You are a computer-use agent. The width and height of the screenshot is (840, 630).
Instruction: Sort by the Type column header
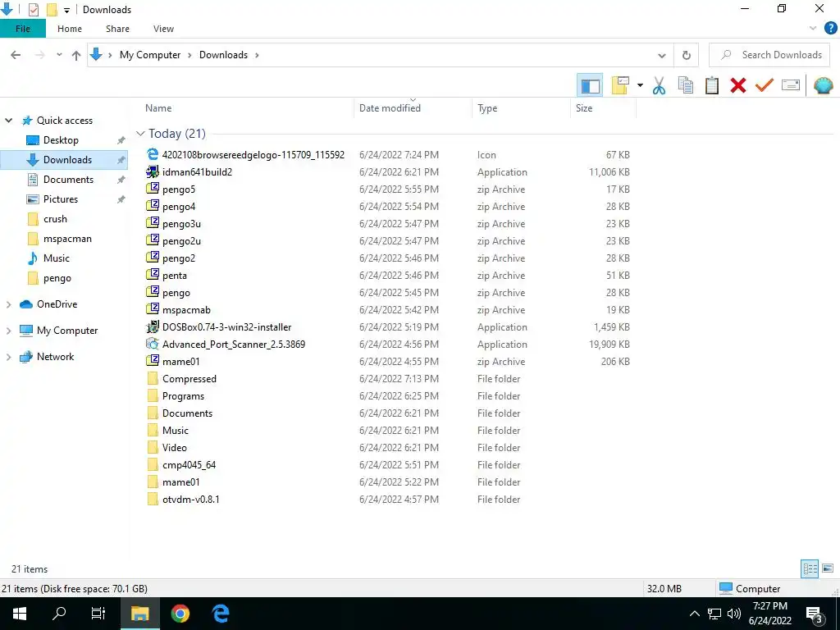click(521, 108)
